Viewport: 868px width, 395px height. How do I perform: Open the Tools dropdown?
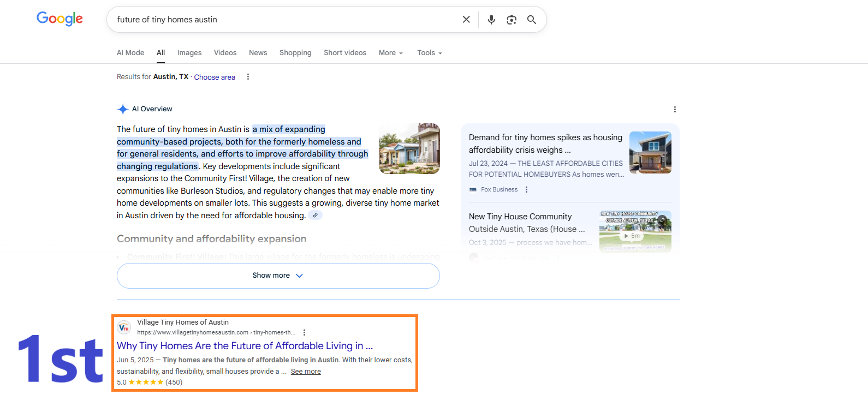(x=430, y=53)
